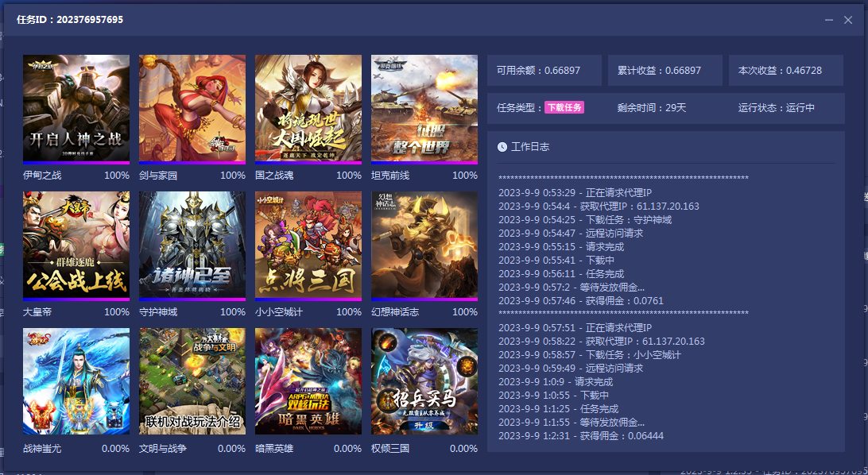
Task: Click the 0.00% value for 战神蚩尤
Action: point(116,449)
